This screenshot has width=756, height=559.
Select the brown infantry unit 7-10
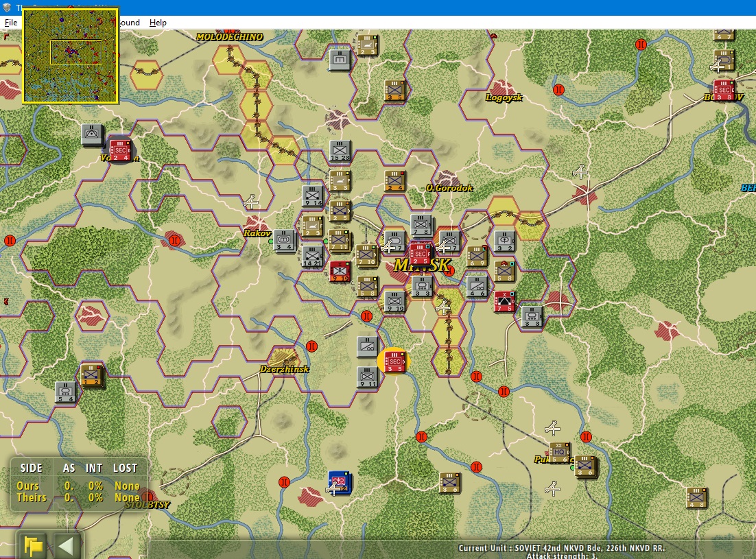366,255
